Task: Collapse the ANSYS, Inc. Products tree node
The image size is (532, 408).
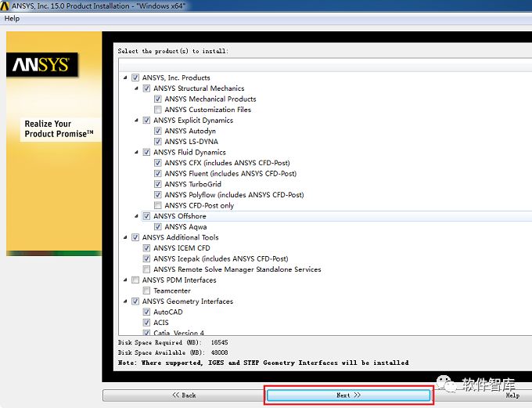Action: (125, 78)
